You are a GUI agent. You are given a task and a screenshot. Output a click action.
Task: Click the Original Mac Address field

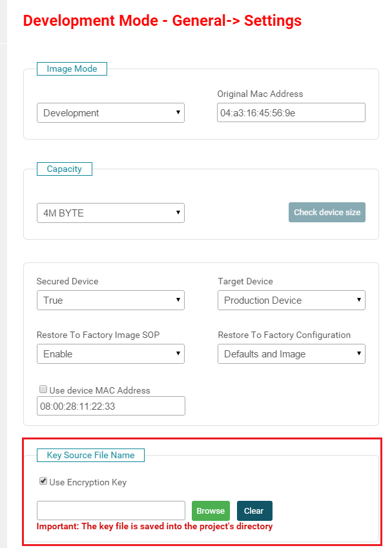tap(291, 112)
